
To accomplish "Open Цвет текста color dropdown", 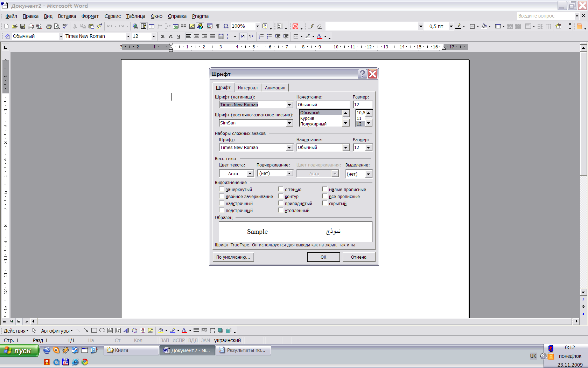I will point(250,173).
